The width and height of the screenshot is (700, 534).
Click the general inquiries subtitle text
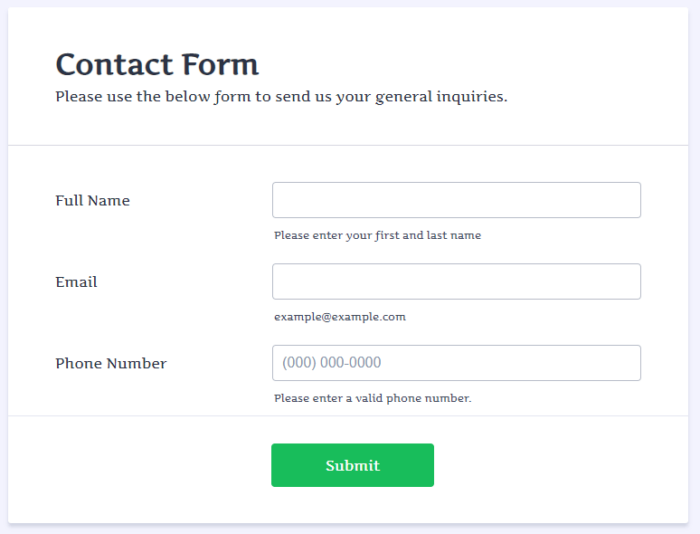pyautogui.click(x=281, y=97)
